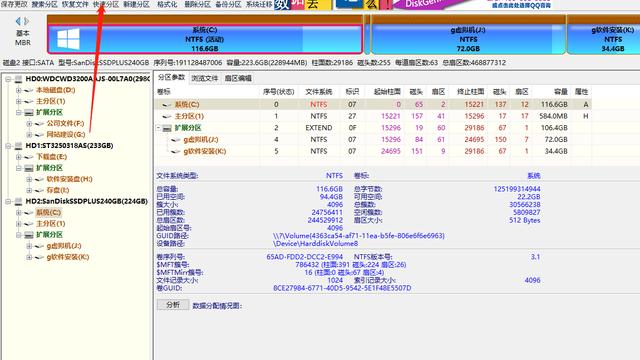Expand the 本地磁盘(D:) tree node
This screenshot has height=360, width=640.
19,90
